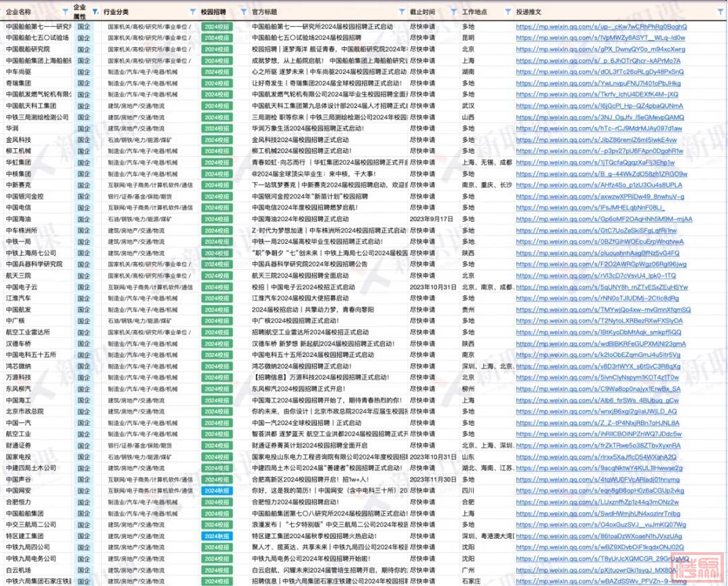This screenshot has width=728, height=586.
Task: Click the 2024校招 tag in 中车尚驱 row
Action: 217,72
